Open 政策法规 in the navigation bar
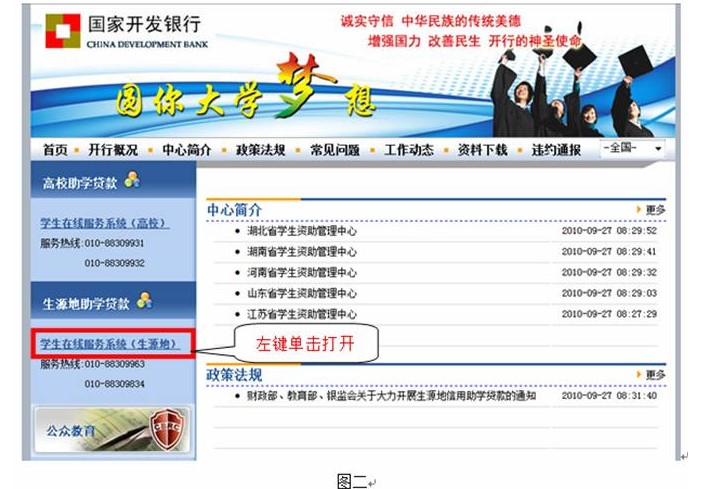This screenshot has width=703, height=489. click(260, 150)
